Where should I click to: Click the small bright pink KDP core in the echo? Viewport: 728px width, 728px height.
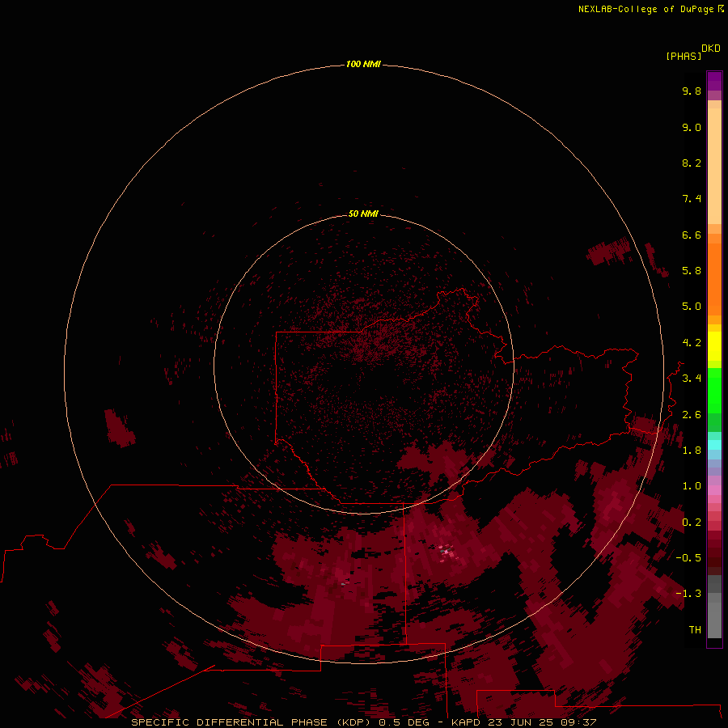(x=447, y=552)
